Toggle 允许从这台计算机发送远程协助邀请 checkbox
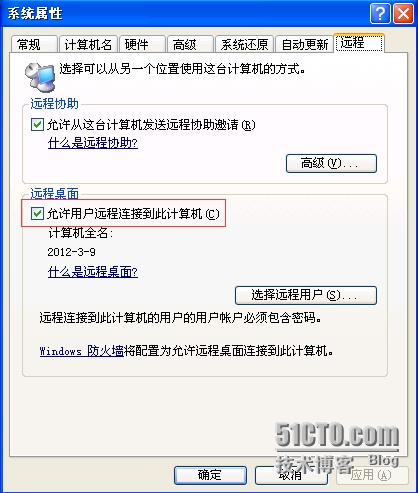The width and height of the screenshot is (418, 493). coord(37,125)
